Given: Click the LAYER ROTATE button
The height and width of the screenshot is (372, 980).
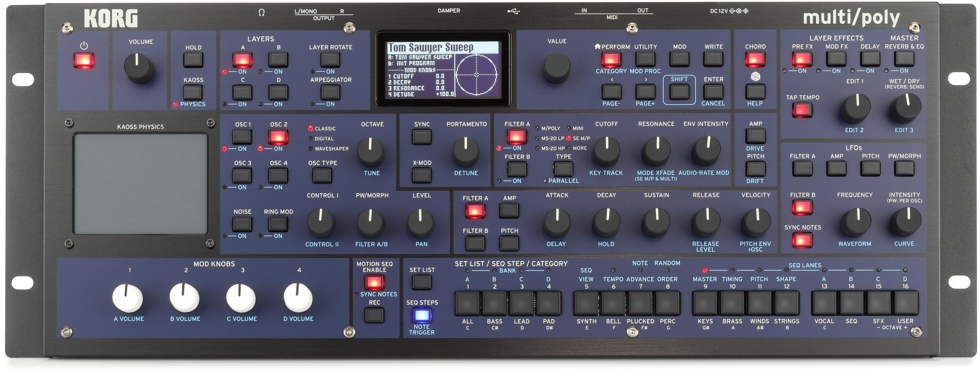Looking at the screenshot, I should 330,60.
